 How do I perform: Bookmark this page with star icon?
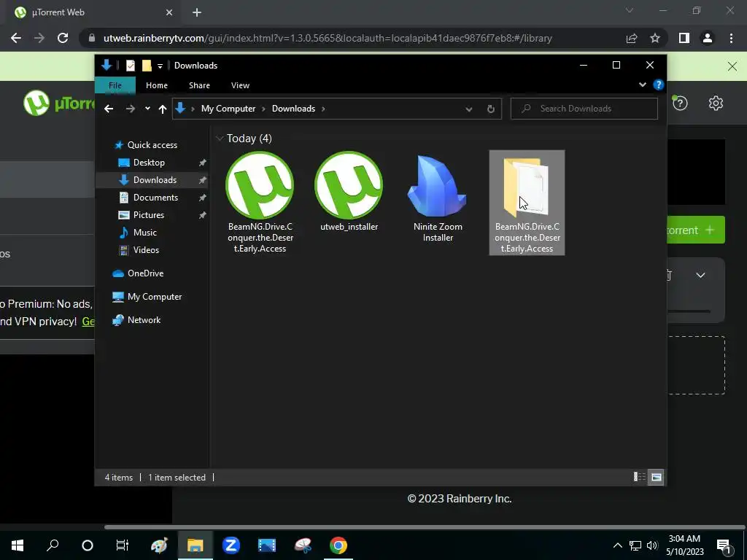pyautogui.click(x=655, y=38)
